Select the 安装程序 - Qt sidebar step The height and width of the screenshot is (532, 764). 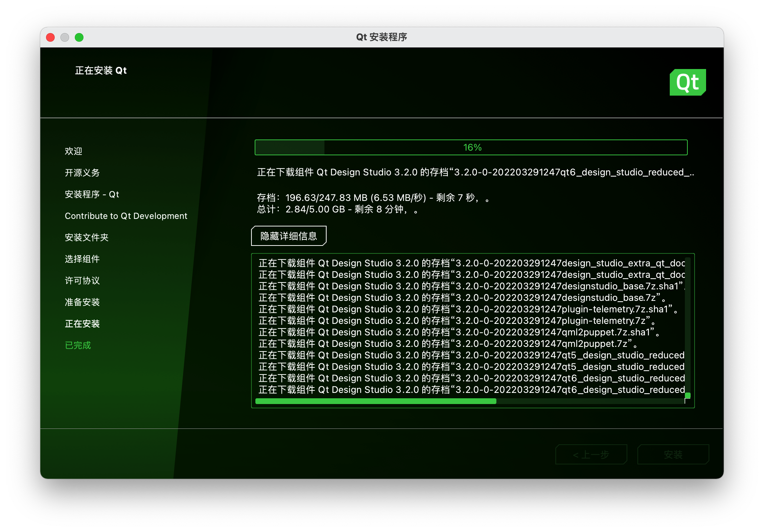(92, 194)
